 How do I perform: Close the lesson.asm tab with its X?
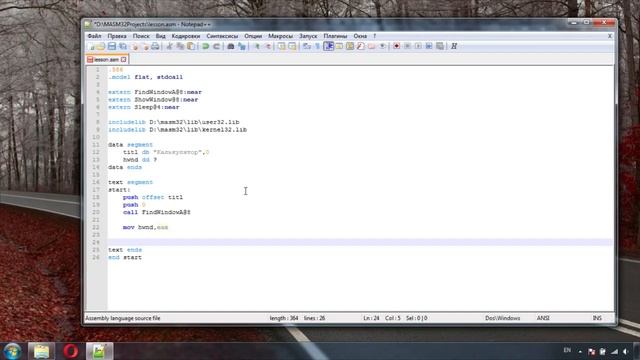point(123,60)
